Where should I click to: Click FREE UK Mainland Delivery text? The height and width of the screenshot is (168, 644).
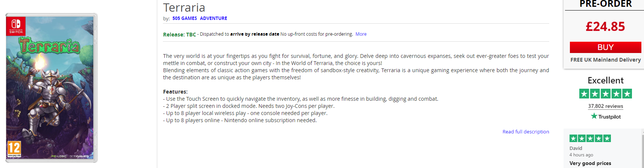click(x=605, y=60)
